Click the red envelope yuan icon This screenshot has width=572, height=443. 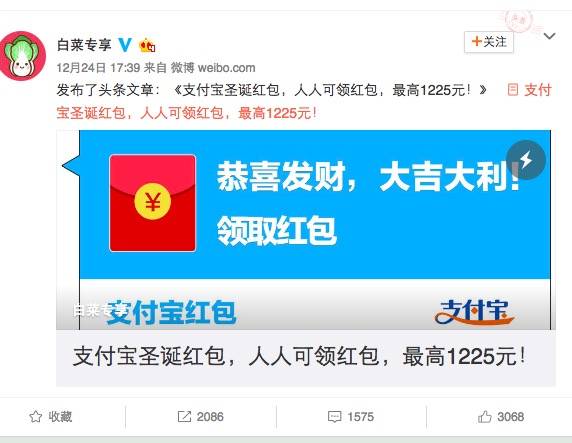(x=152, y=203)
